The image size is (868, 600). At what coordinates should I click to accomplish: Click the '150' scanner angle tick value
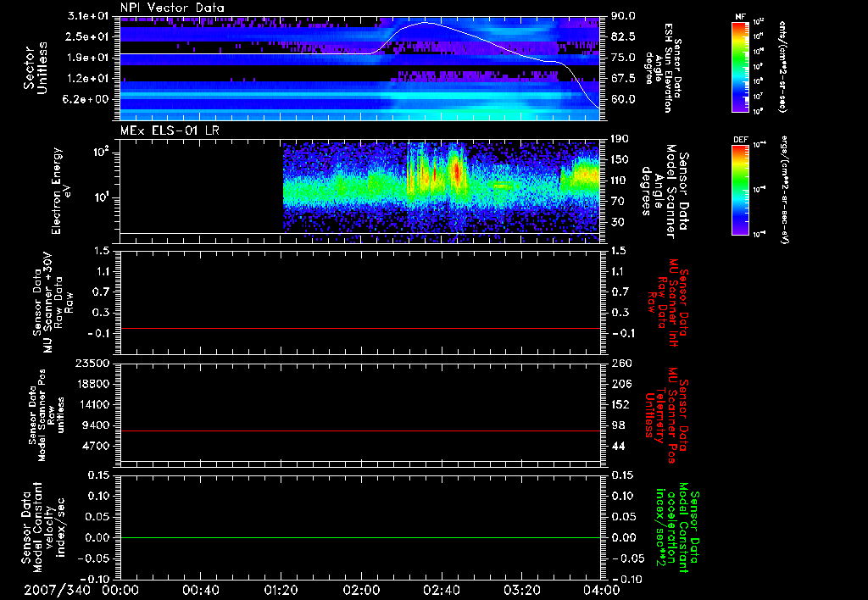[620, 160]
